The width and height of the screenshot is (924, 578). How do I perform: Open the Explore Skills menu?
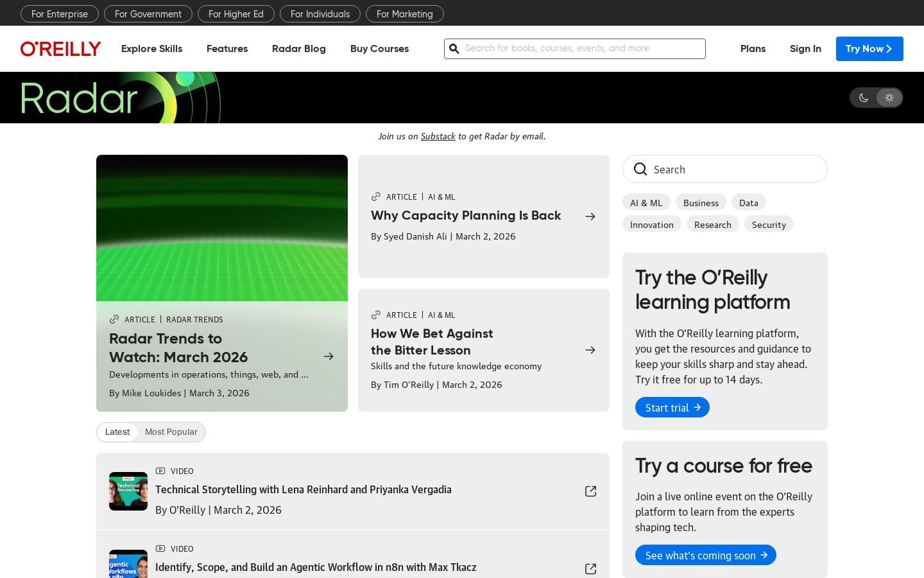point(151,49)
